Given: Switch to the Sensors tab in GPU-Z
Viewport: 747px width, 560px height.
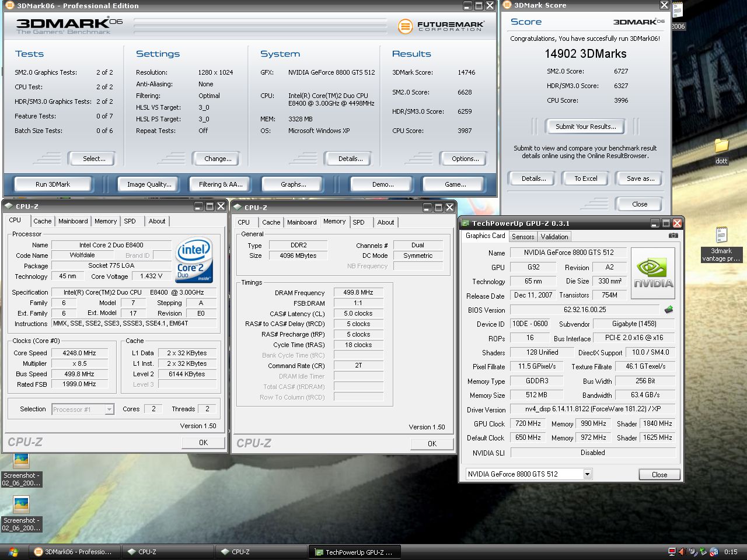Looking at the screenshot, I should pyautogui.click(x=523, y=237).
